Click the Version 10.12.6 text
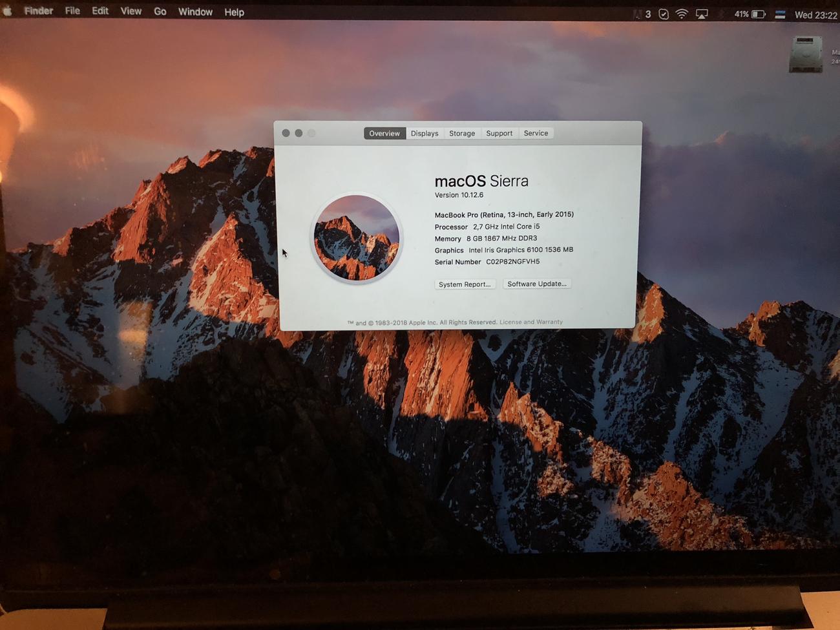The height and width of the screenshot is (630, 840). tap(459, 195)
